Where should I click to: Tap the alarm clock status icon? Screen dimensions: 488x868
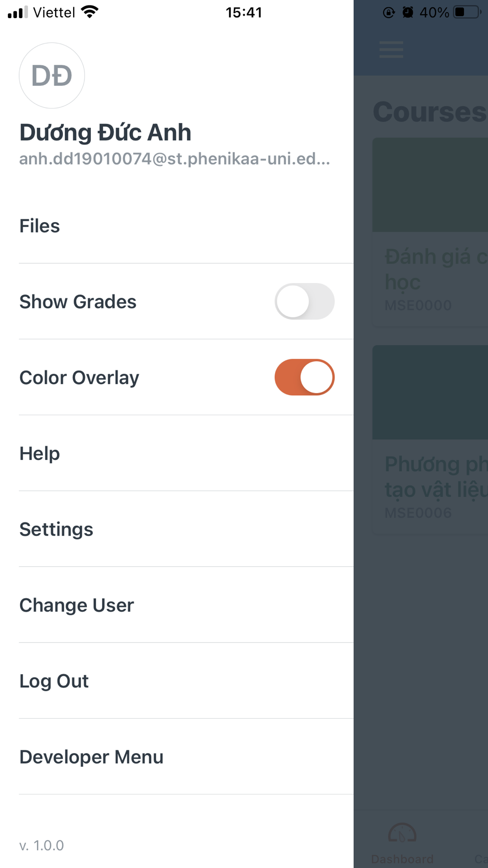407,12
